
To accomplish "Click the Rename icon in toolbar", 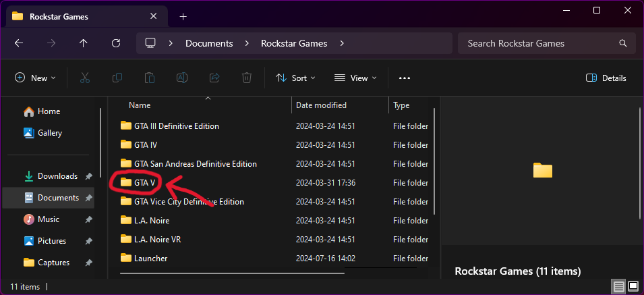I will pos(182,78).
